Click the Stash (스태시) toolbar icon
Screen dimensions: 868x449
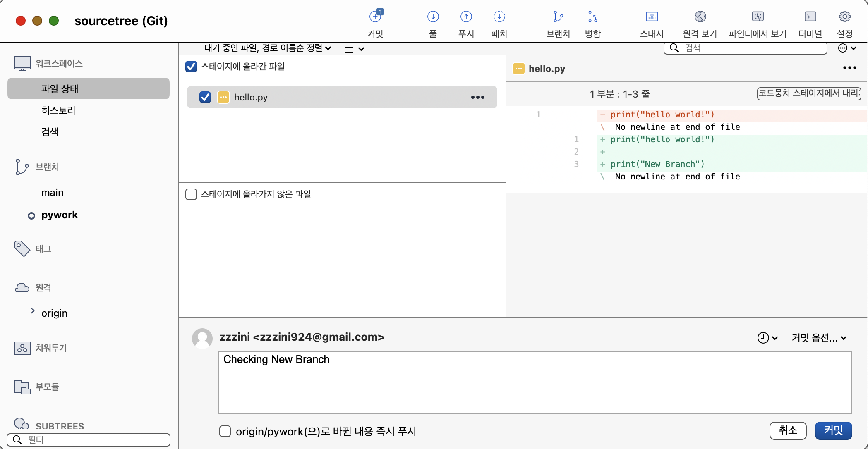coord(652,17)
